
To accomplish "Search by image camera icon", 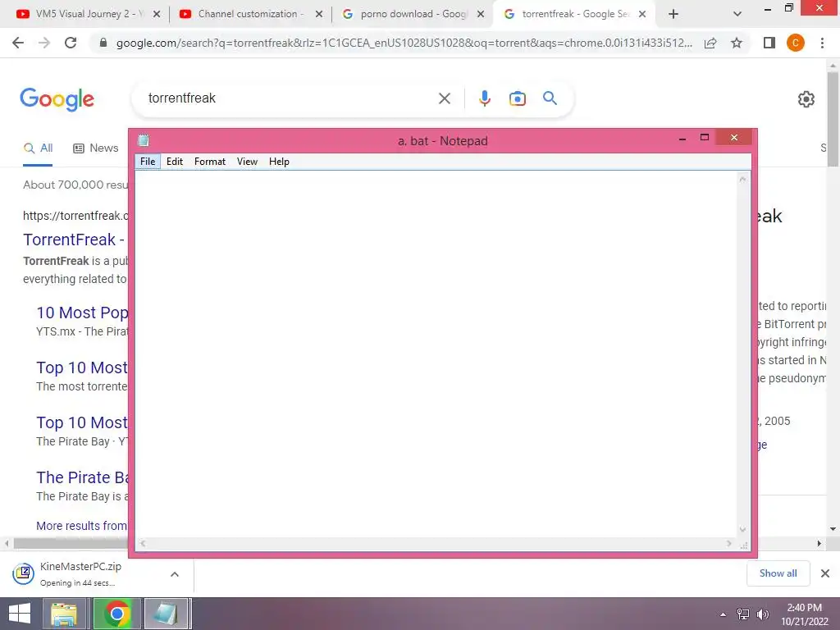I will [x=517, y=98].
